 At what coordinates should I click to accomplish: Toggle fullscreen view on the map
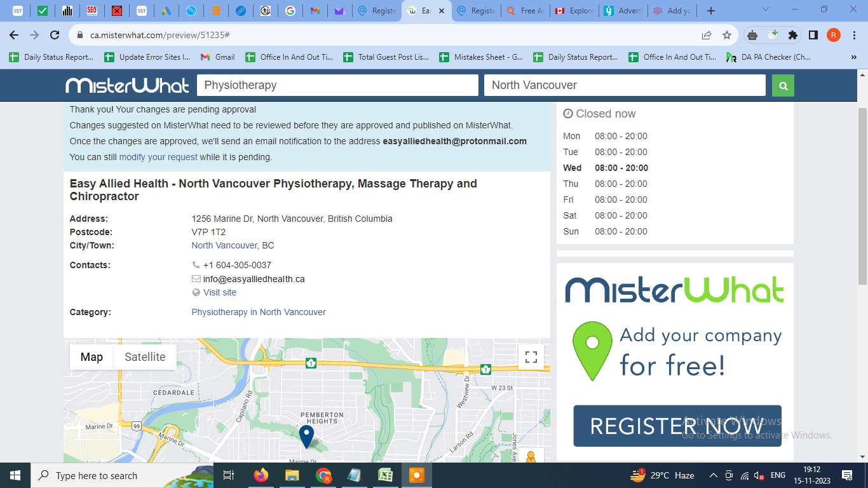[531, 357]
